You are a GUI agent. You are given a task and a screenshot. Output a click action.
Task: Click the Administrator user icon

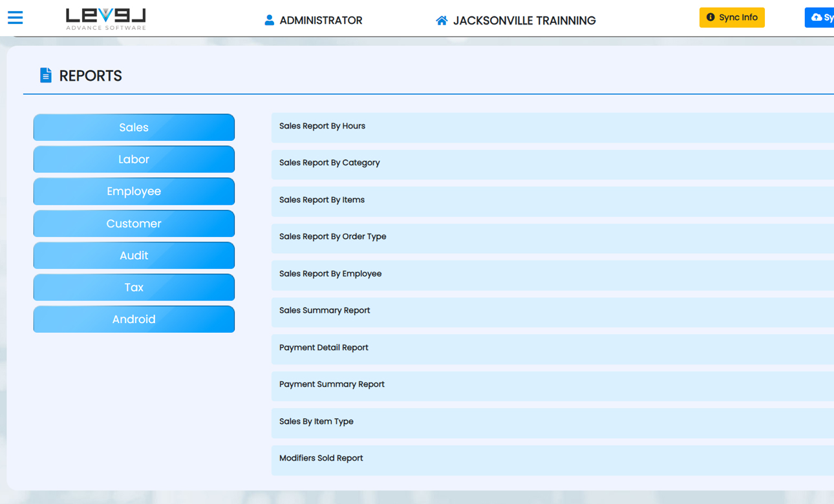[270, 20]
